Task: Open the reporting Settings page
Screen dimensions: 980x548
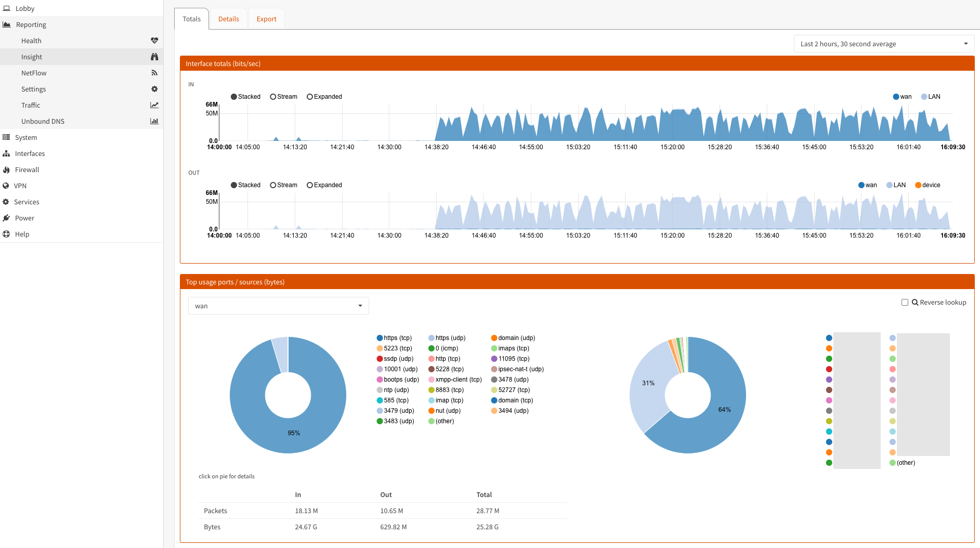Action: coord(82,89)
